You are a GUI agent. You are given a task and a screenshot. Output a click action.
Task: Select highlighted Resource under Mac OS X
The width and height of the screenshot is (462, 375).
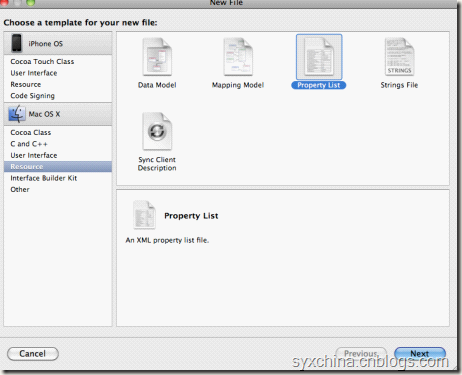coord(58,167)
